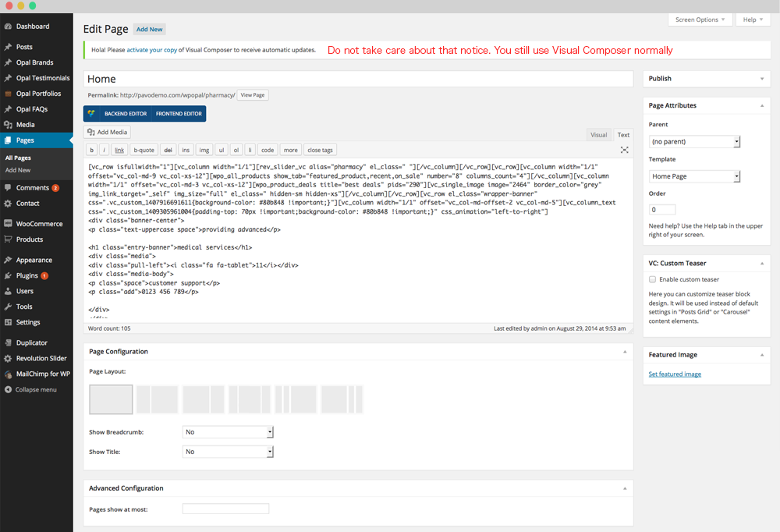The height and width of the screenshot is (532, 780).
Task: Click the Dashboard icon in sidebar
Action: [8, 27]
